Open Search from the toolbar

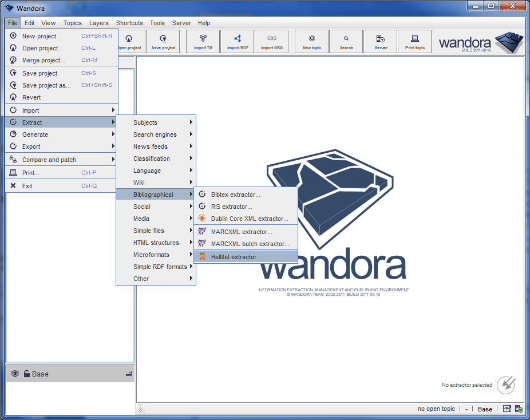coord(346,42)
